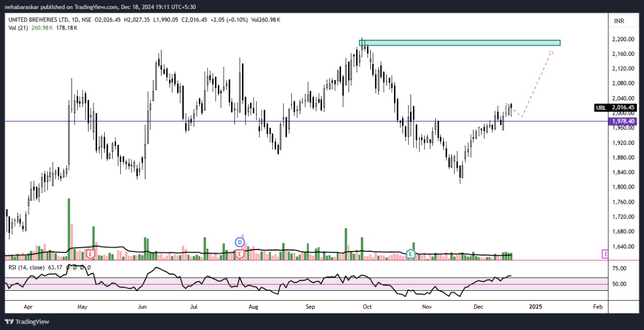Select the UBL 2,016.45 current price label
This screenshot has height=330, width=644.
[616, 107]
